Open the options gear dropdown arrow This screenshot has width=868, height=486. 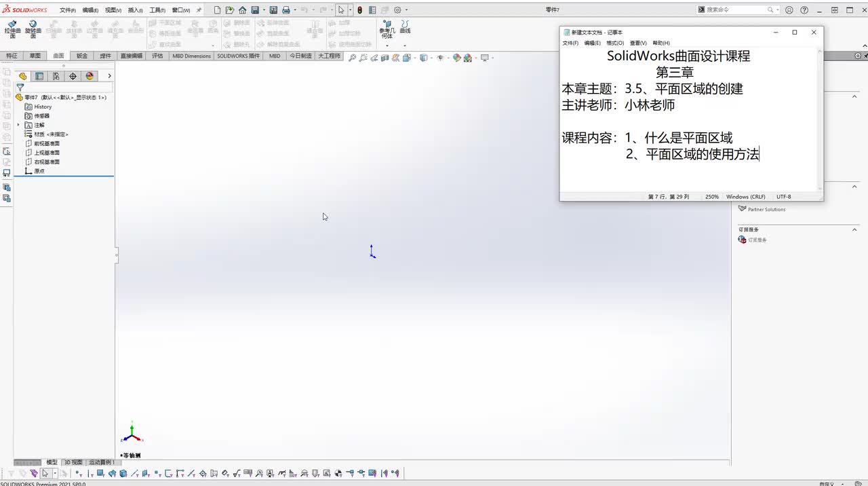(x=406, y=10)
